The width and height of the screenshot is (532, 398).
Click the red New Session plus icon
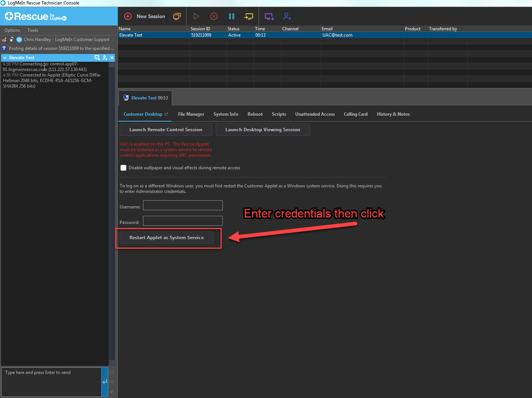tap(128, 16)
